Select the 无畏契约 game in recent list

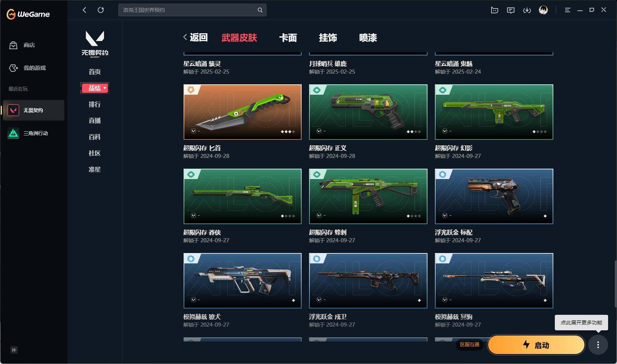coord(34,110)
